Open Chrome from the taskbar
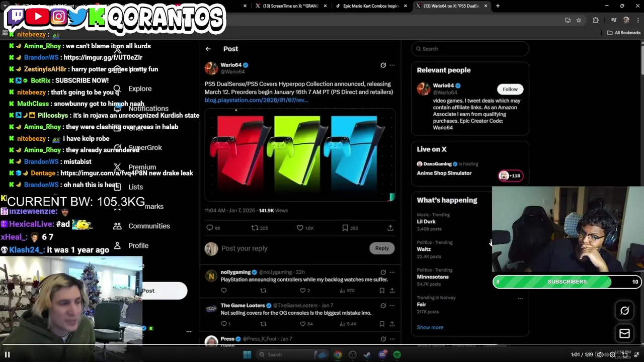Screen dimensions: 644x362 point(338,354)
